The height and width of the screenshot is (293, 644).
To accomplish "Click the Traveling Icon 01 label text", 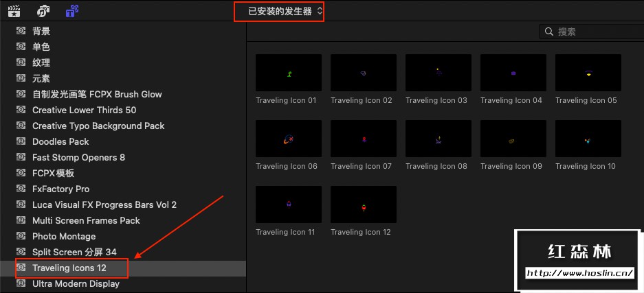I will click(287, 100).
